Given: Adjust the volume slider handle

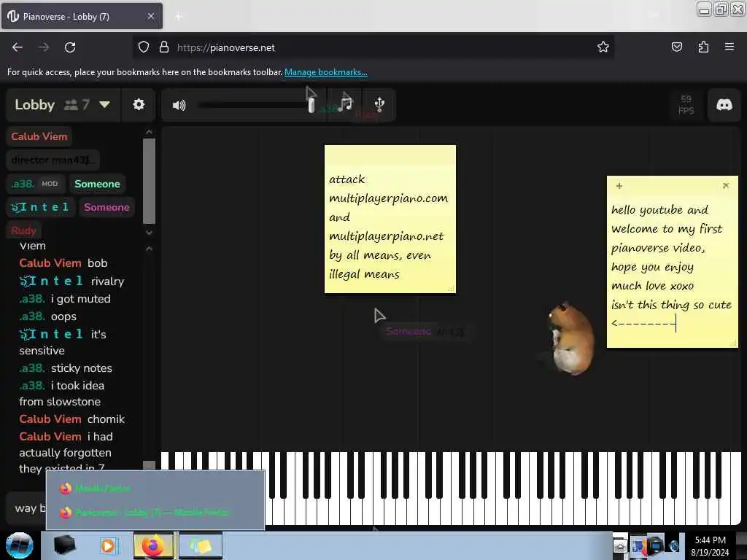Looking at the screenshot, I should point(311,105).
